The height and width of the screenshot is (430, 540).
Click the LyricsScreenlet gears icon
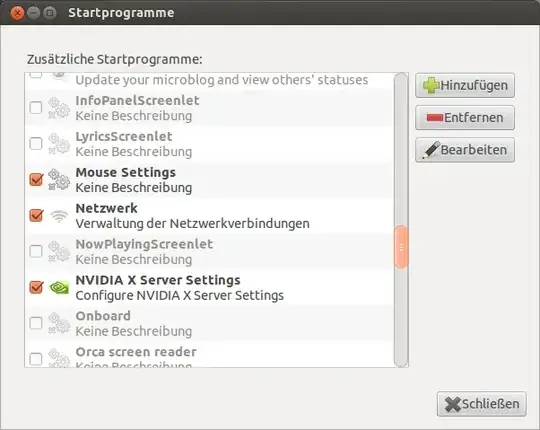(59, 144)
